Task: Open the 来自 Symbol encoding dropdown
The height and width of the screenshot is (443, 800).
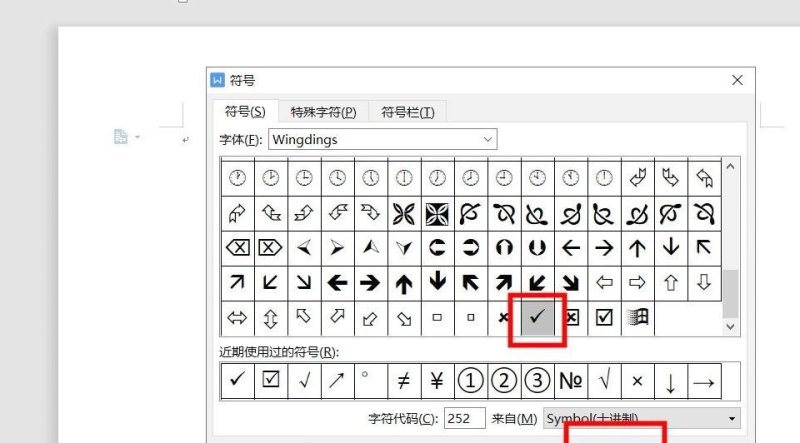Action: pyautogui.click(x=642, y=419)
